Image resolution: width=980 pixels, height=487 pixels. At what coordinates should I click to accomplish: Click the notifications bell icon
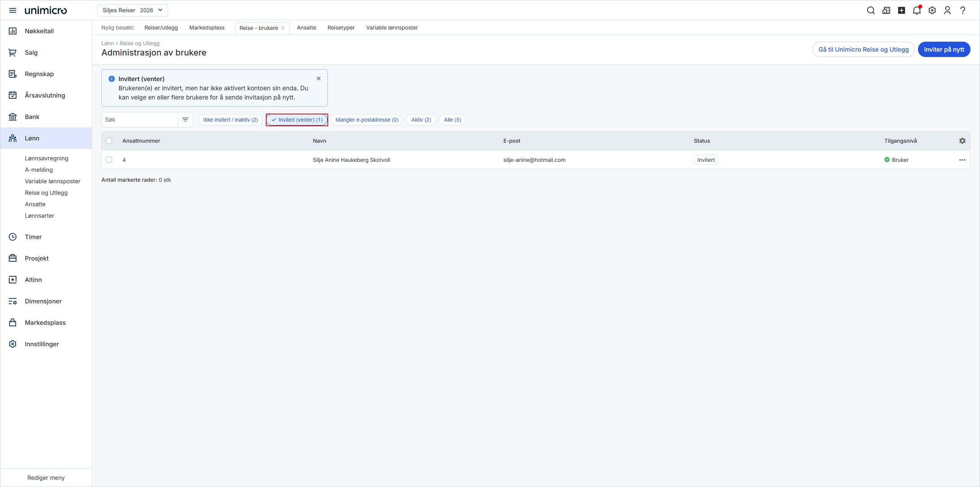click(917, 10)
